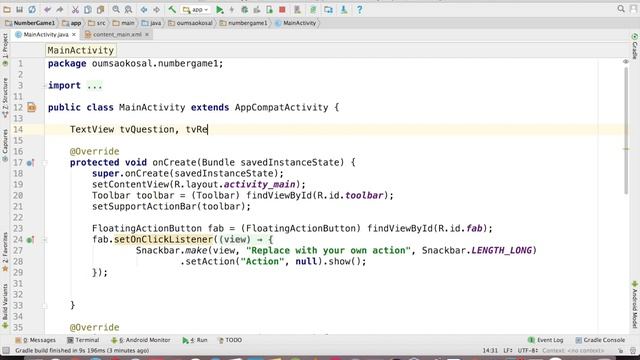
Task: Click the numbergame1 breadcrumb package
Action: click(243, 23)
